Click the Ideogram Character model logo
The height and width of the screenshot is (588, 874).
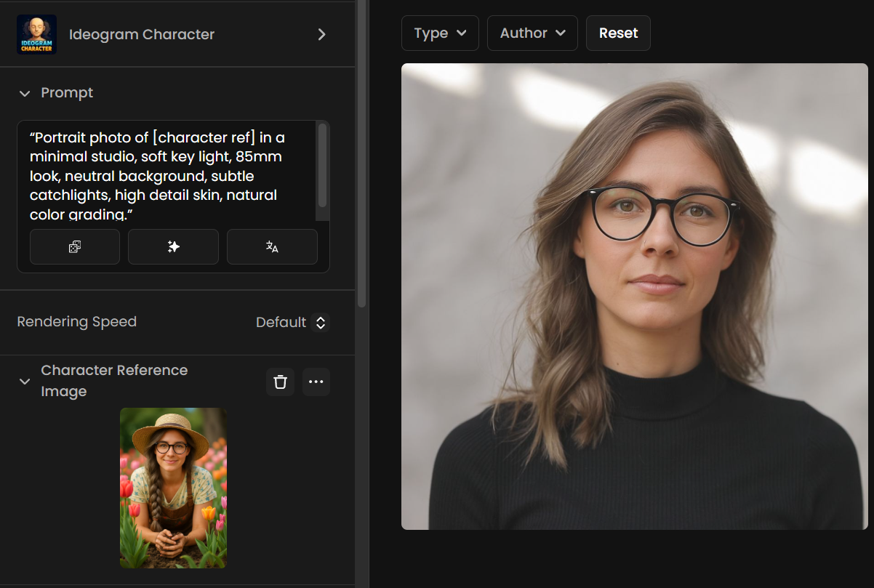tap(36, 34)
